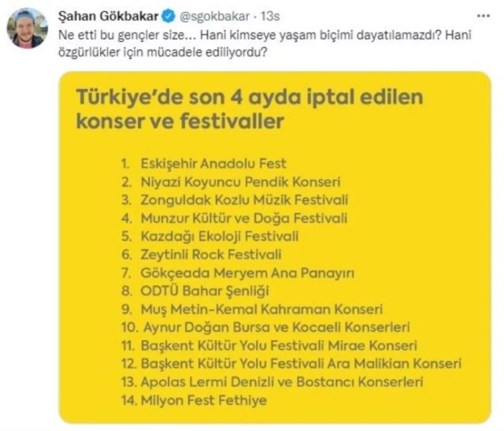Screen dimensions: 504x431
Task: Click the blue verified badge icon
Action: point(169,16)
